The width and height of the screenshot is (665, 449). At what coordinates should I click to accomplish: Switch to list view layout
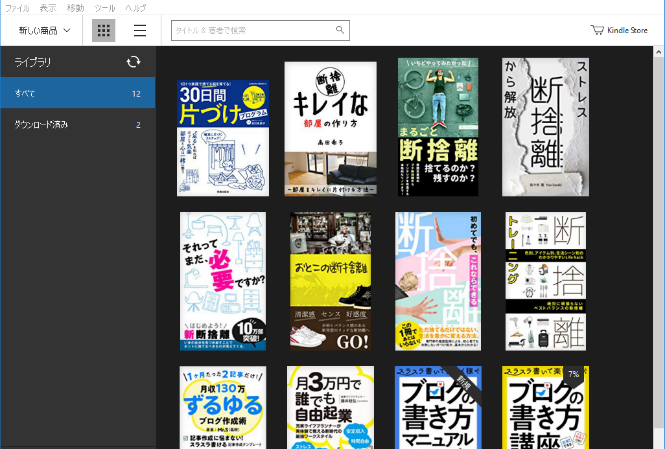tap(140, 31)
